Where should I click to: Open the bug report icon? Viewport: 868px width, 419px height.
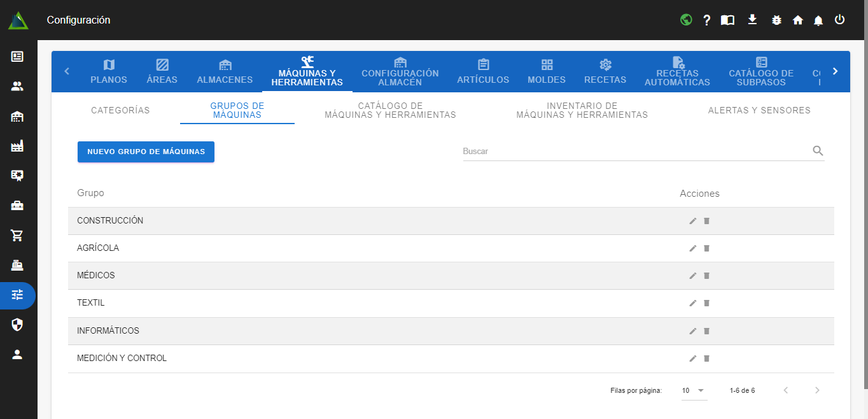coord(776,20)
